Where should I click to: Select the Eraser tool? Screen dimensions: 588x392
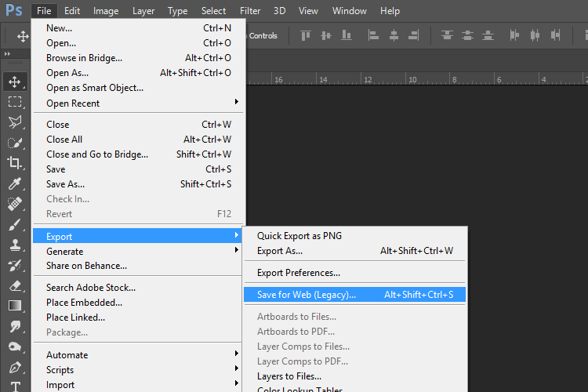(x=15, y=285)
